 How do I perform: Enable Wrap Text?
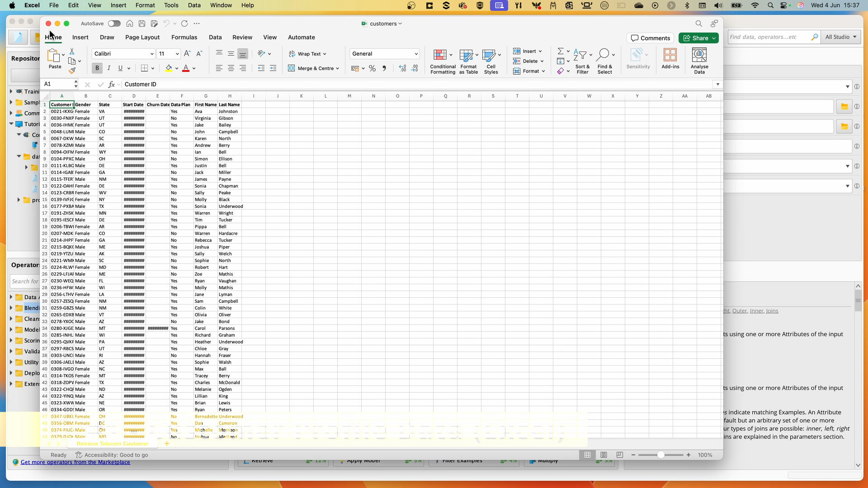307,54
